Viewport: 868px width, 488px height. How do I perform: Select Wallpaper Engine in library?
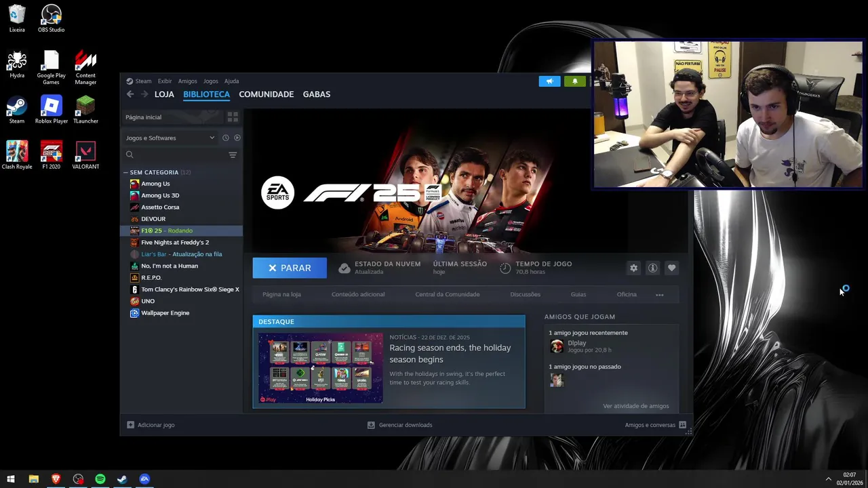coord(182,313)
